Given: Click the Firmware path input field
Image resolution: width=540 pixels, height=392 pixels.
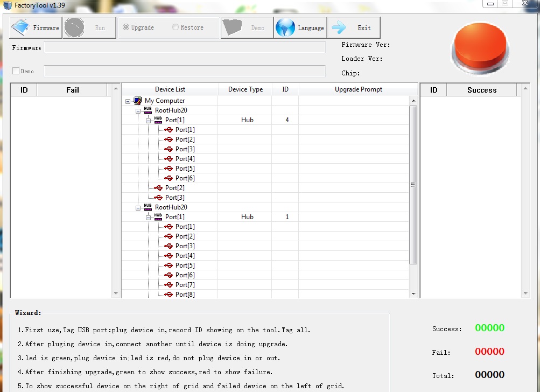Looking at the screenshot, I should click(x=185, y=48).
